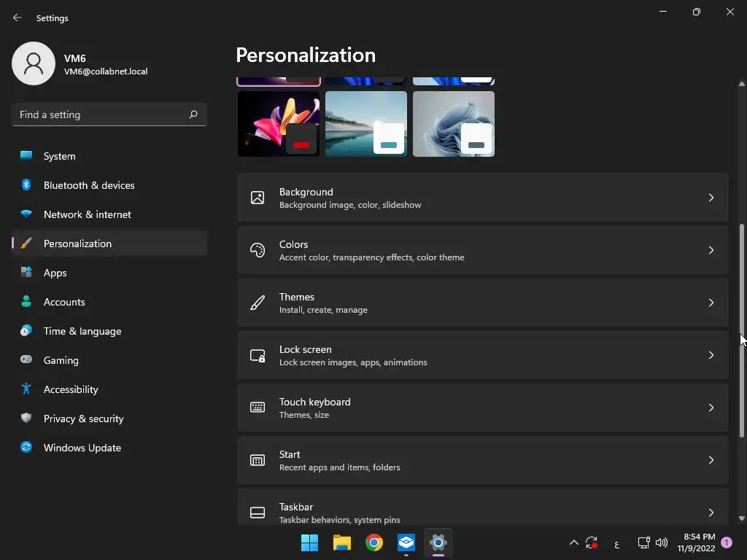Open Network & internet category
Screen dimensions: 747x560
(109, 214)
